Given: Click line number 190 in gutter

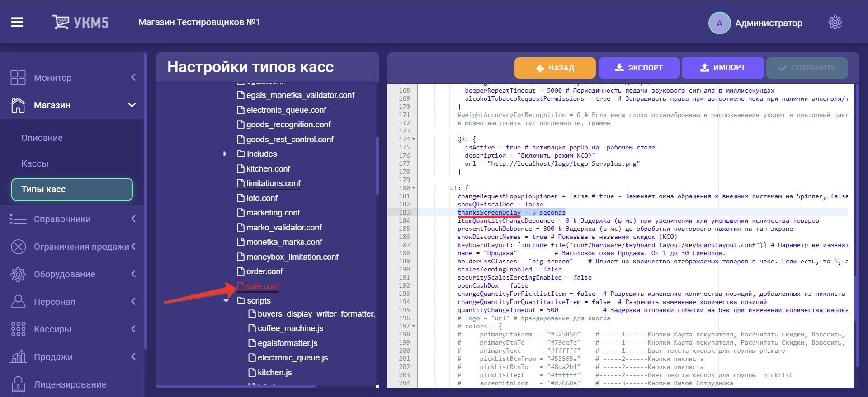Looking at the screenshot, I should tap(404, 269).
